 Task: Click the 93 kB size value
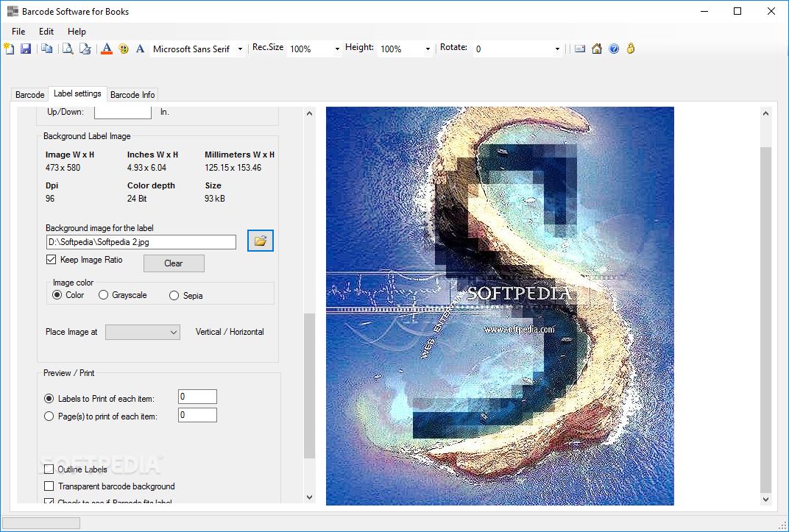pos(215,199)
